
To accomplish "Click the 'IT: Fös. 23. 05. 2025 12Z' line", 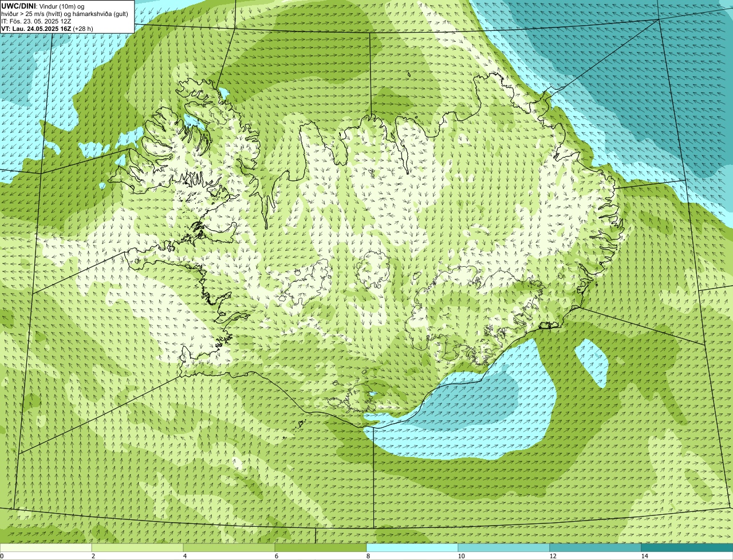I will [x=36, y=21].
